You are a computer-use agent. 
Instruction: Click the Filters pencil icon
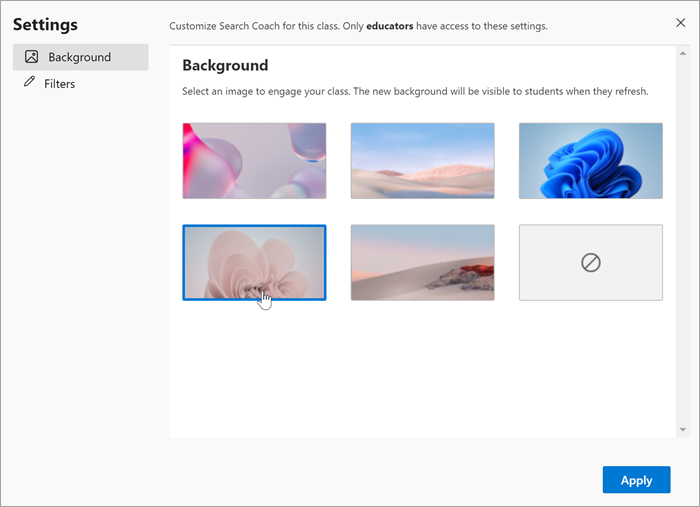[x=29, y=82]
